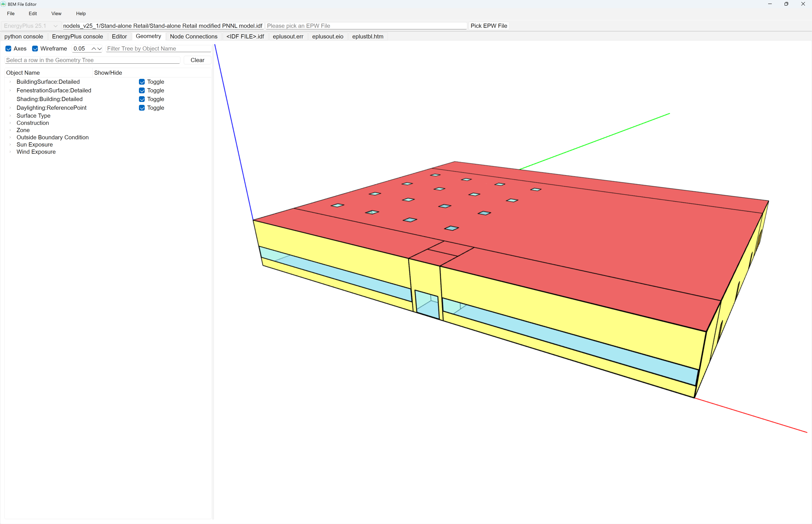The height and width of the screenshot is (524, 812).
Task: Switch to the Node Connections tab
Action: pos(194,36)
